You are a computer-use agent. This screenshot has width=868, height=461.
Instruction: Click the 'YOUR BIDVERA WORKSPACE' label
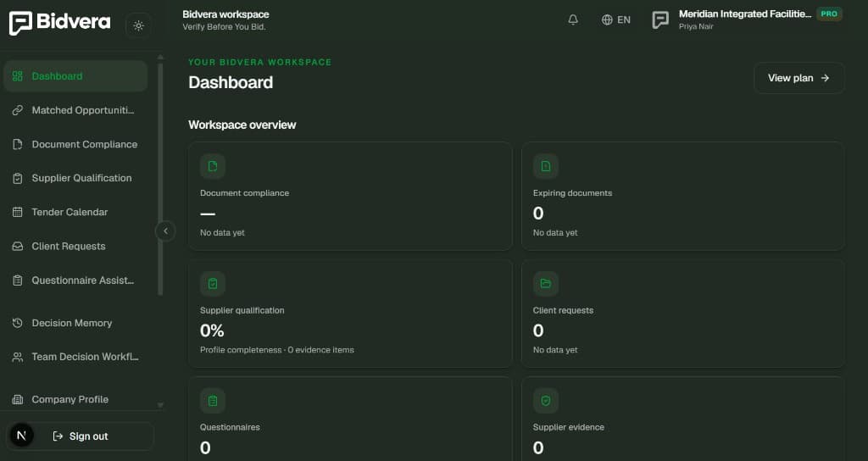[259, 62]
